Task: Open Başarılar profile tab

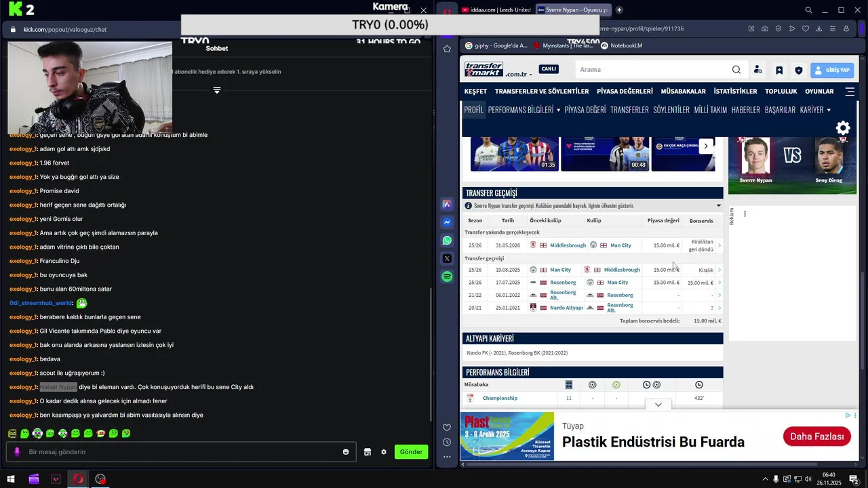Action: pos(780,110)
